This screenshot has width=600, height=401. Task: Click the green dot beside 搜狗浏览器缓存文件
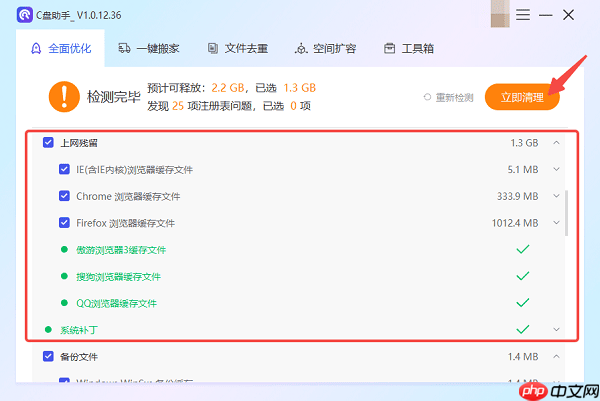64,276
